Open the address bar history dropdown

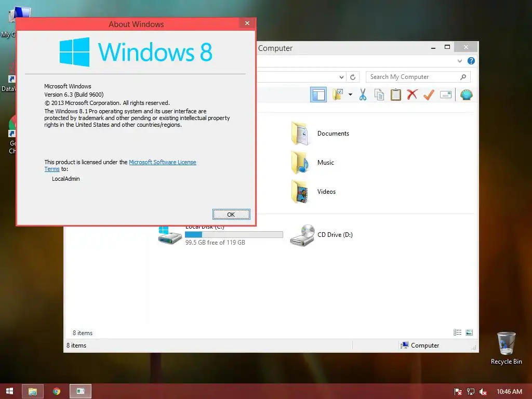click(x=342, y=77)
